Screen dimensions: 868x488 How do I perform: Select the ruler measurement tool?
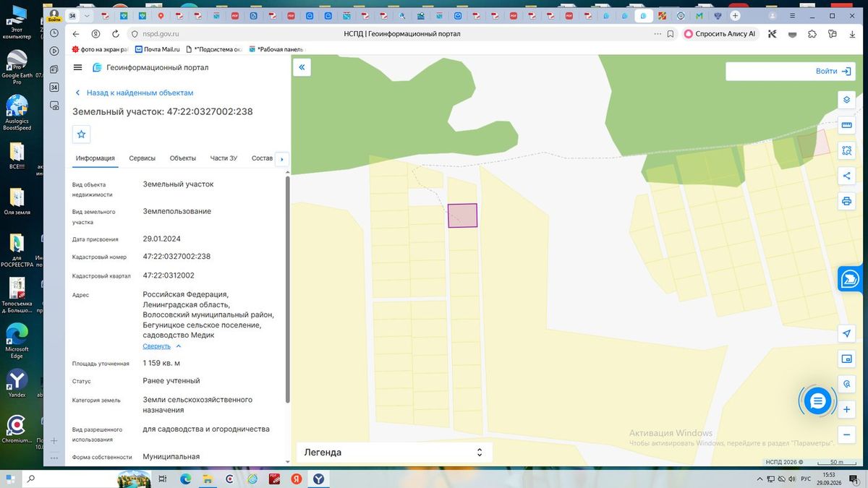pyautogui.click(x=846, y=125)
